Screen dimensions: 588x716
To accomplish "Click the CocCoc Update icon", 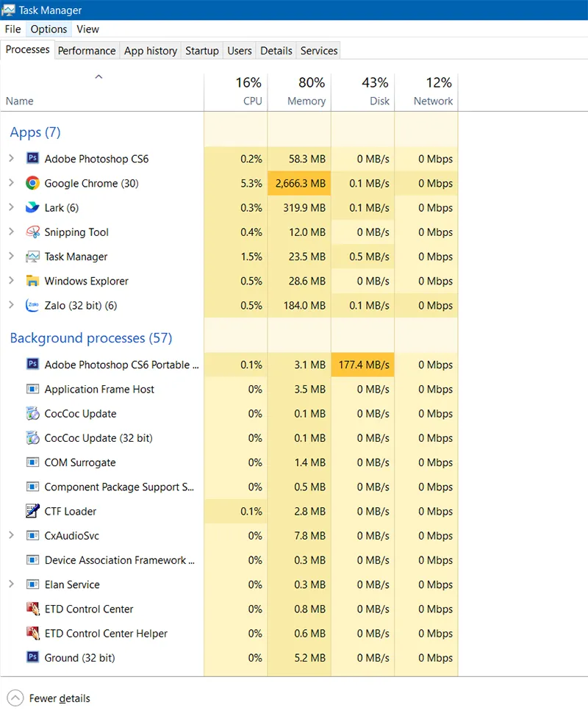I will pyautogui.click(x=32, y=413).
